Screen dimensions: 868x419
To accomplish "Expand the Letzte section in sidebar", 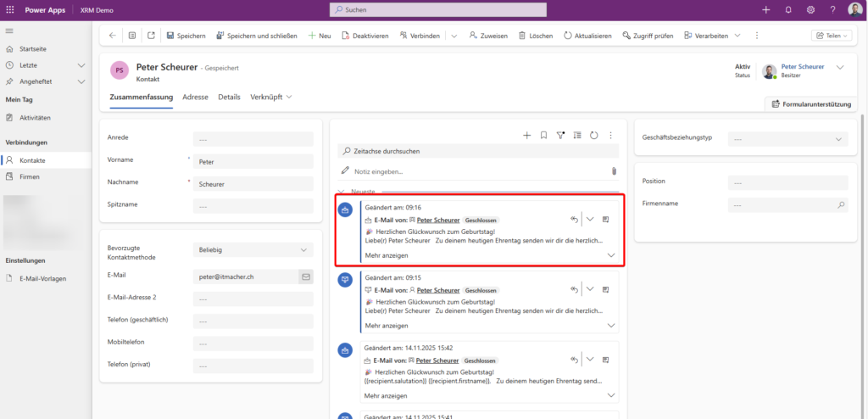I will click(x=81, y=65).
